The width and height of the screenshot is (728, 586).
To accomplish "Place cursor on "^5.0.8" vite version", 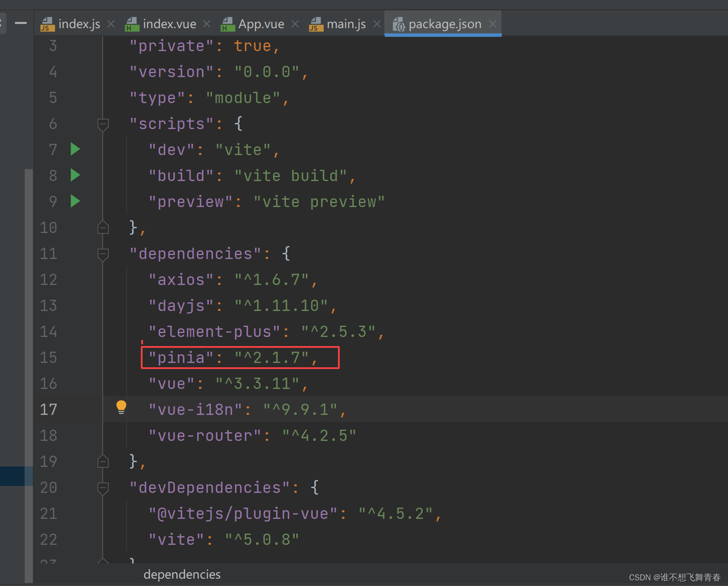I will (262, 540).
